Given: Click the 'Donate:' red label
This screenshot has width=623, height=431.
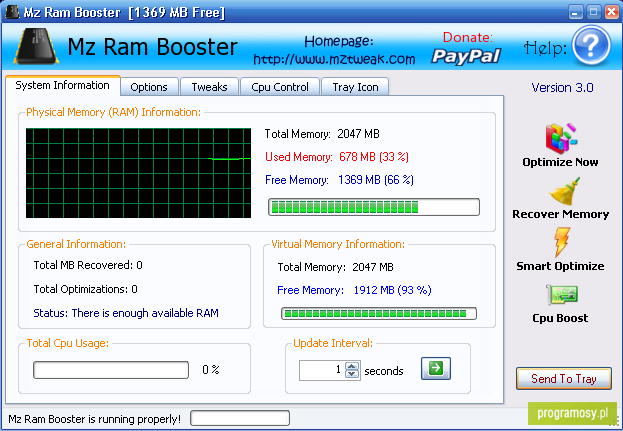Looking at the screenshot, I should [468, 37].
